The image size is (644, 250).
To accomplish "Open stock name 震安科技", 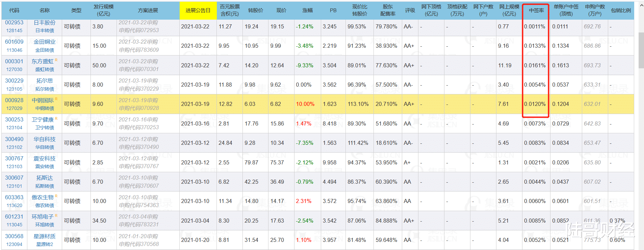I will [45, 159].
